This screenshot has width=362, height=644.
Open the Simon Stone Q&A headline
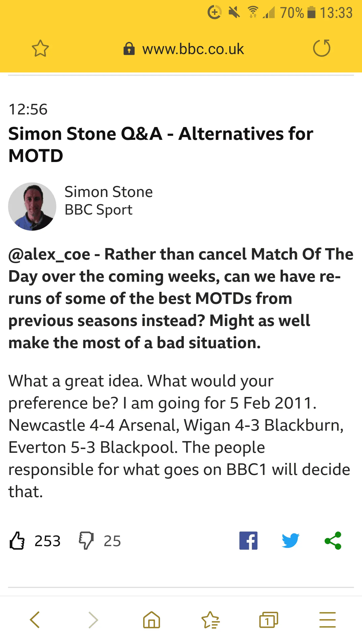pos(161,144)
